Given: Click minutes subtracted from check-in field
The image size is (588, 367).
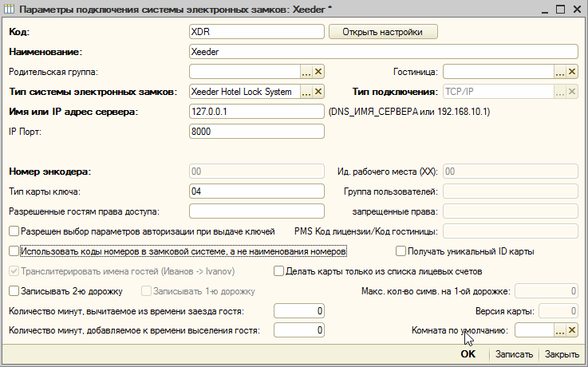Looking at the screenshot, I should 299,311.
